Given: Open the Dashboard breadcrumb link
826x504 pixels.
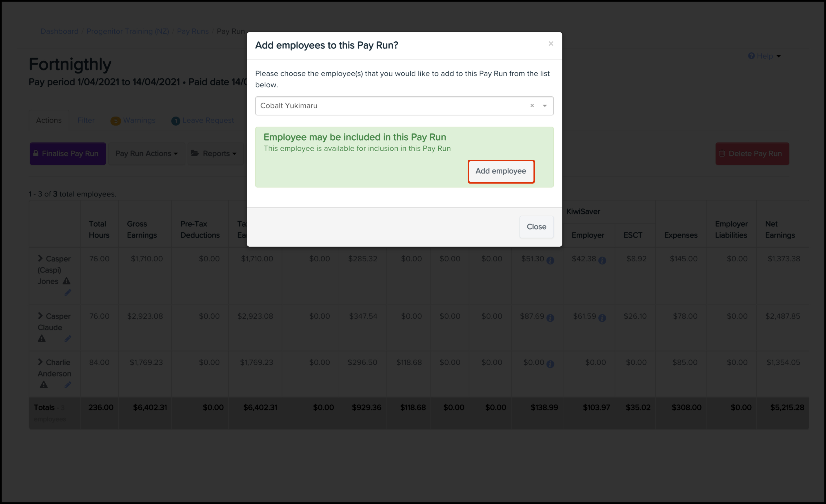Looking at the screenshot, I should click(x=59, y=31).
